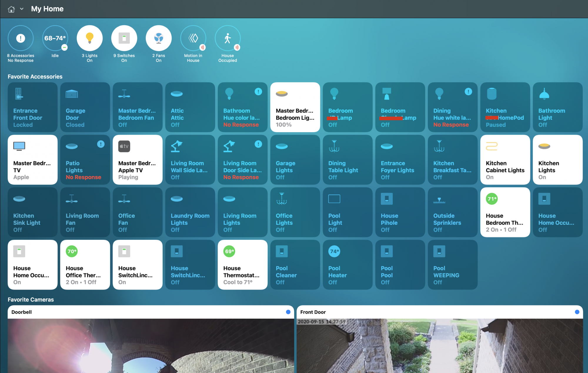Open 8 Accessories No Response status
The image size is (588, 373).
21,39
